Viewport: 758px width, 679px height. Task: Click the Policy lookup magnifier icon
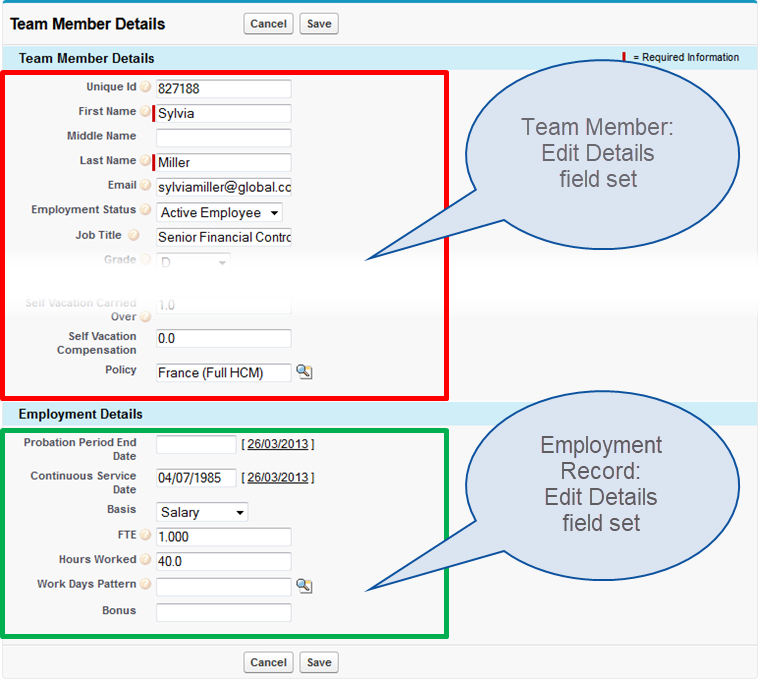coord(304,372)
